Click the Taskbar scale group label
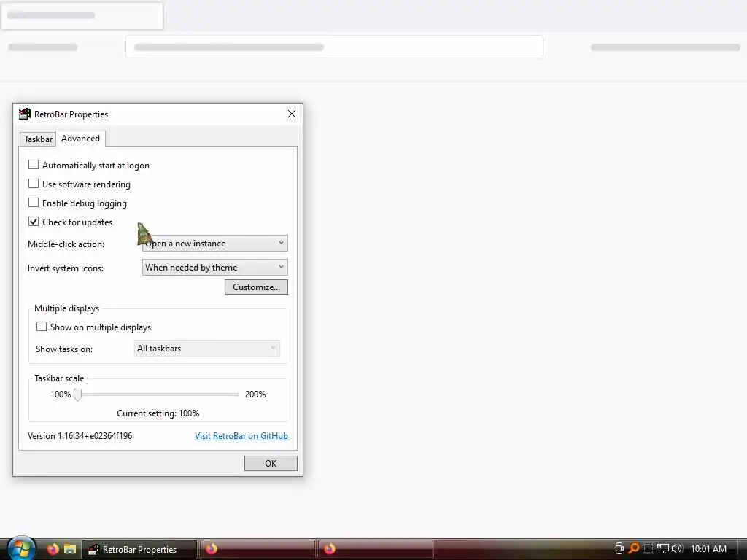Screen dimensions: 747x560 click(x=59, y=378)
